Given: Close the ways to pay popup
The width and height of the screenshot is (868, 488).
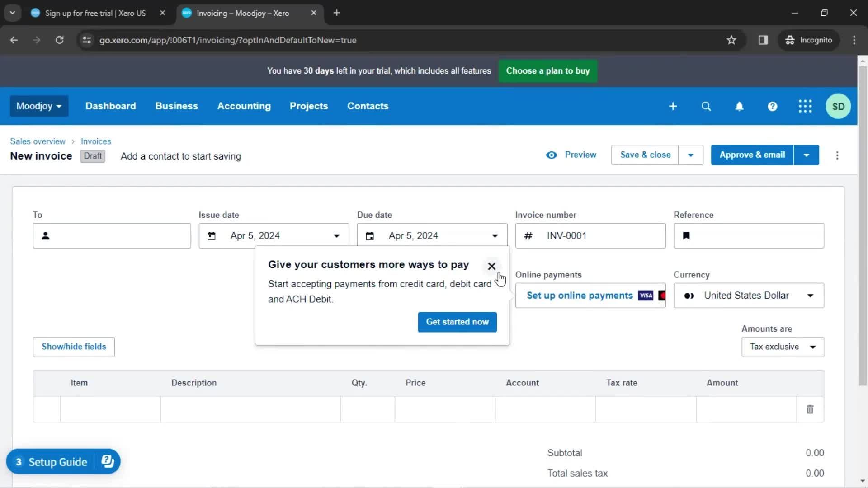Looking at the screenshot, I should (491, 266).
